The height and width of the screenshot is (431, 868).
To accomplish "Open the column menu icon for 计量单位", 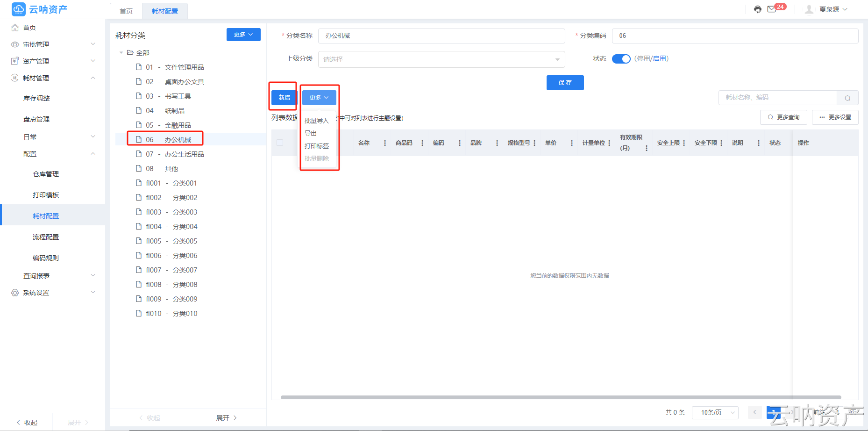I will 609,143.
